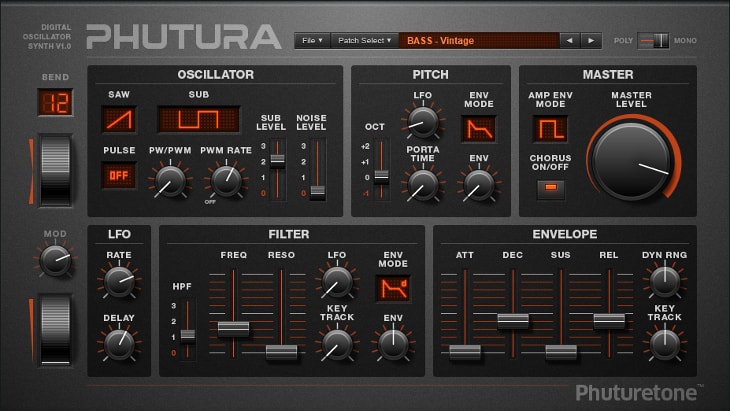The width and height of the screenshot is (730, 411).
Task: Open the Patch Select dropdown
Action: coord(365,40)
